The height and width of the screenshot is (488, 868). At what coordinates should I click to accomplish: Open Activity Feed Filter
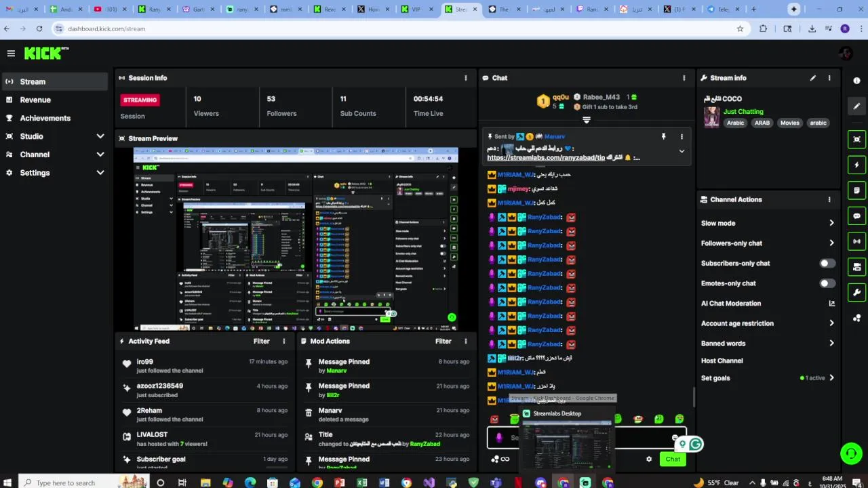[262, 342]
